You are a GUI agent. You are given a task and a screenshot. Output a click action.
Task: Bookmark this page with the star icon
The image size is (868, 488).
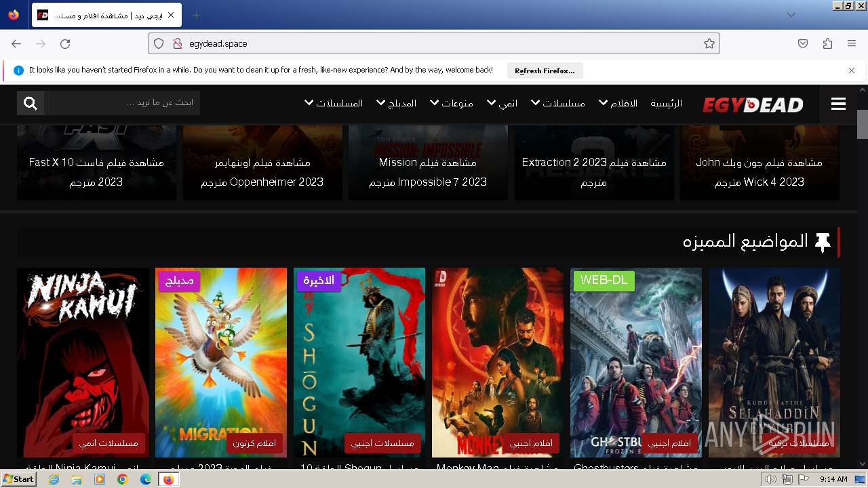709,43
